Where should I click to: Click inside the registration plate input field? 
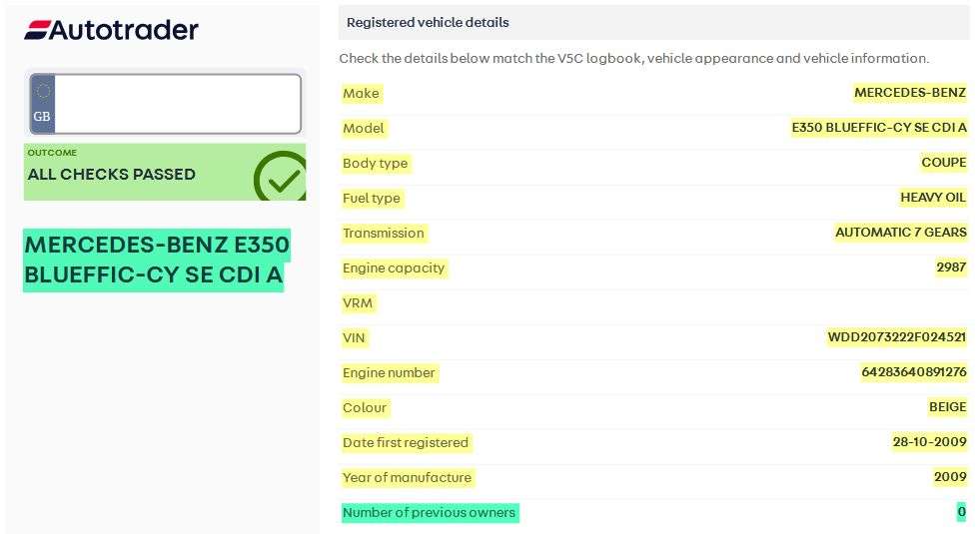point(177,104)
